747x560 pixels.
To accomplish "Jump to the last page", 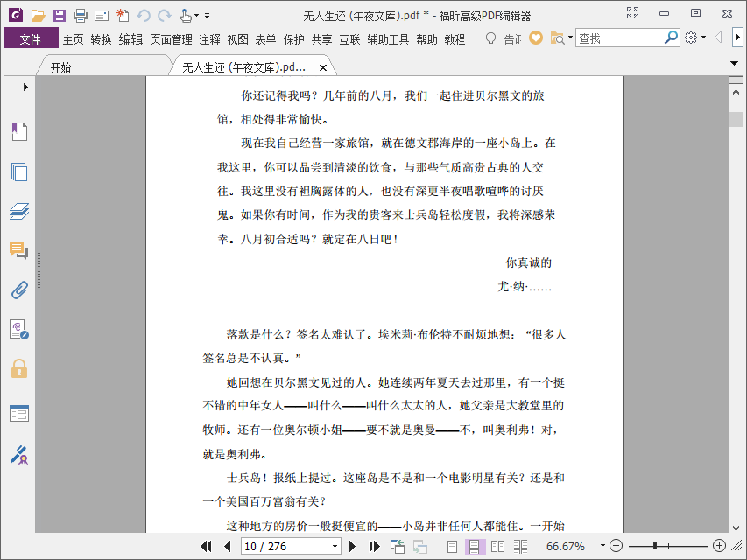I will click(374, 546).
